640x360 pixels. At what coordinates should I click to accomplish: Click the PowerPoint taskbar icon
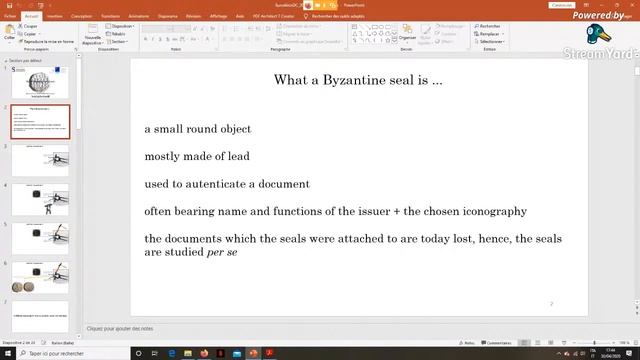point(253,353)
